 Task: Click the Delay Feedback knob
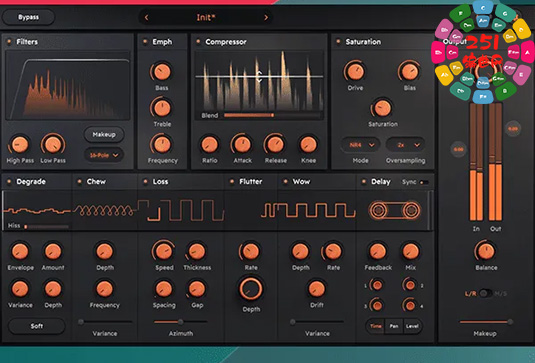click(377, 252)
